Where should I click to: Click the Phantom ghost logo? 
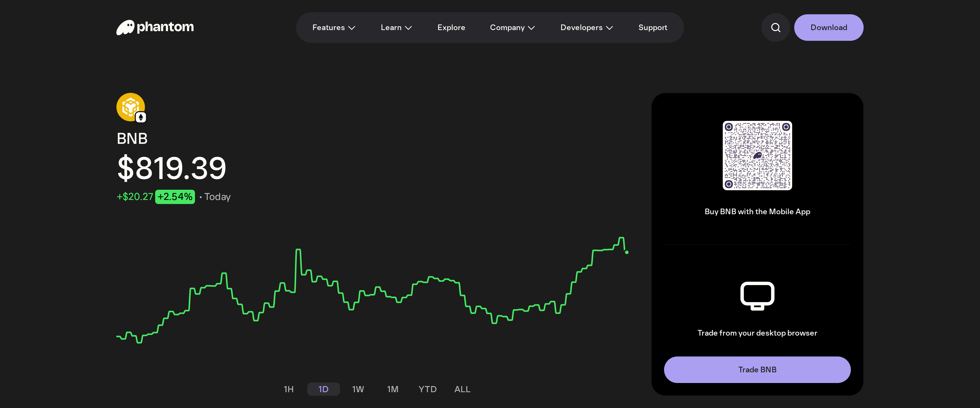tap(155, 27)
